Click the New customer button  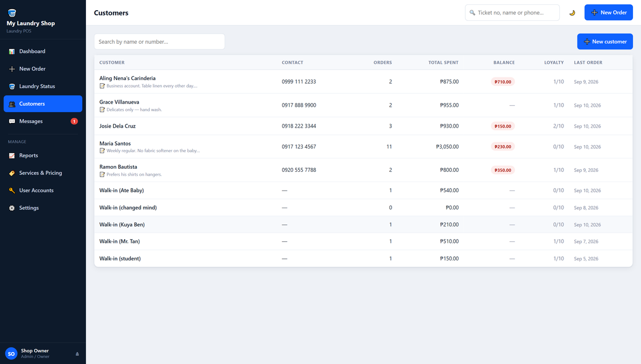605,42
